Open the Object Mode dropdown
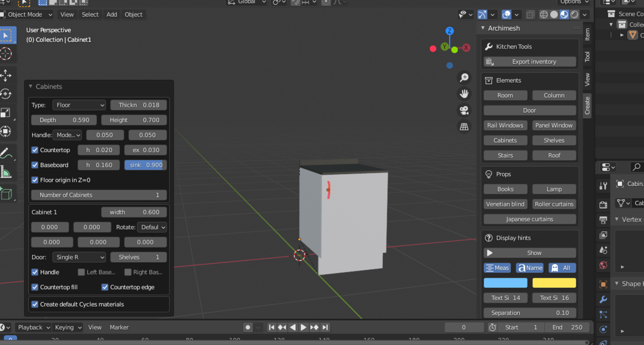The height and width of the screenshot is (345, 644). click(x=27, y=15)
